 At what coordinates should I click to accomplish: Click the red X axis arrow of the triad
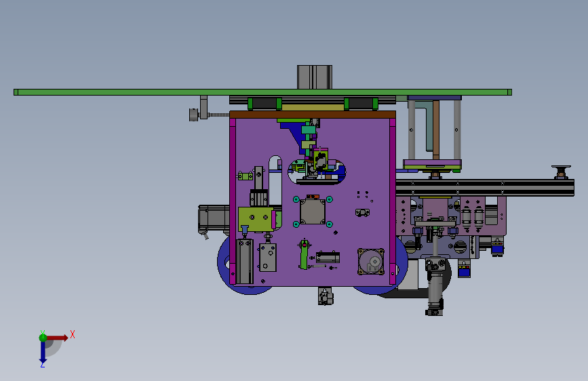pyautogui.click(x=58, y=338)
